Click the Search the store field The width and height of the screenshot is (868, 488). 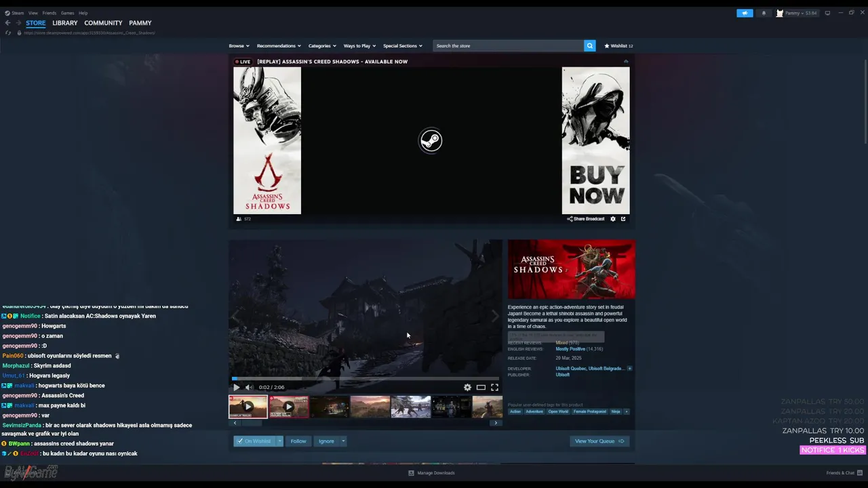(x=508, y=45)
